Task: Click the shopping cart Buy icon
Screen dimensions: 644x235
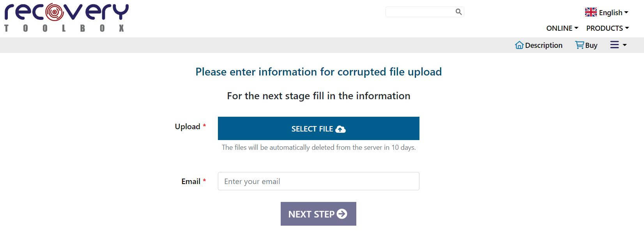Action: tap(579, 45)
